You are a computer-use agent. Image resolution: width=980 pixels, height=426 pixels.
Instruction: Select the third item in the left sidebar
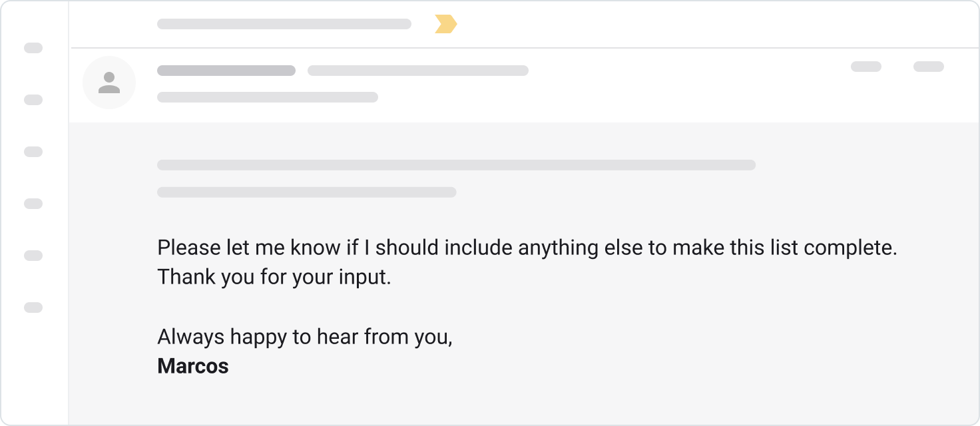tap(33, 152)
